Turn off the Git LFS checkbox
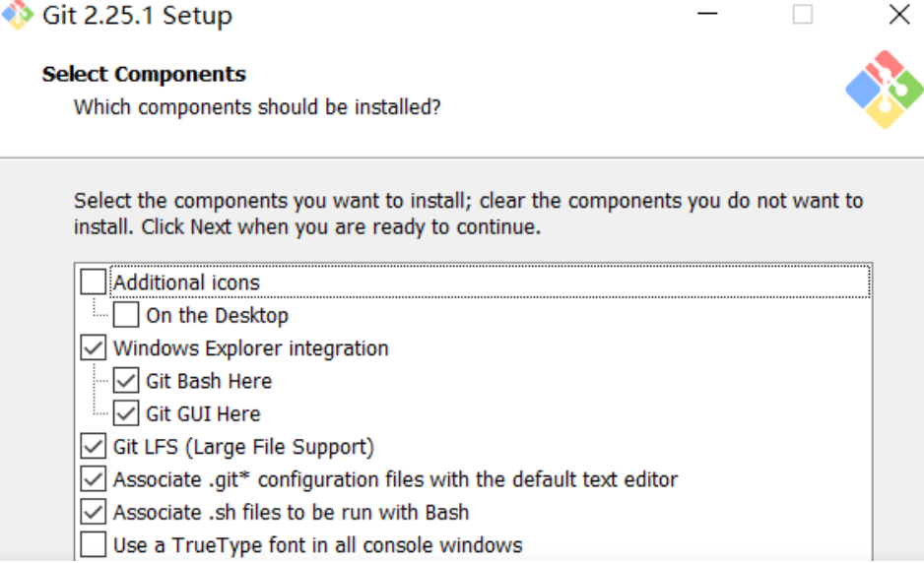This screenshot has height=563, width=924. (x=94, y=447)
